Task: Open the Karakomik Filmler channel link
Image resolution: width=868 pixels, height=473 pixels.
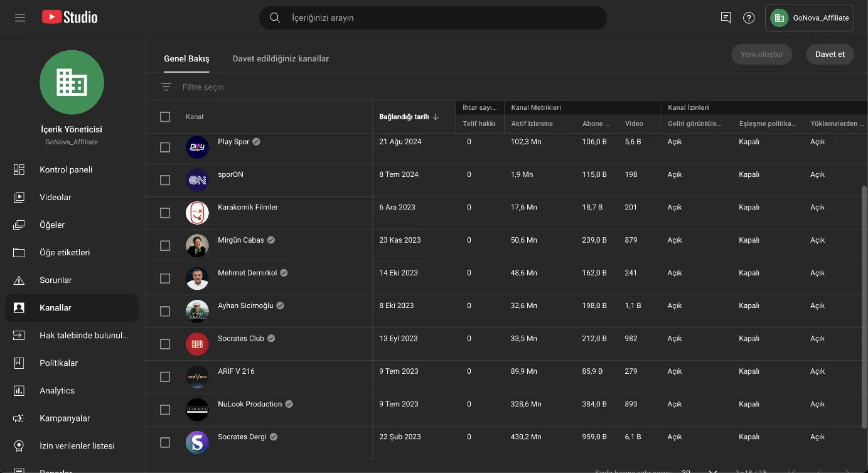Action: [248, 207]
